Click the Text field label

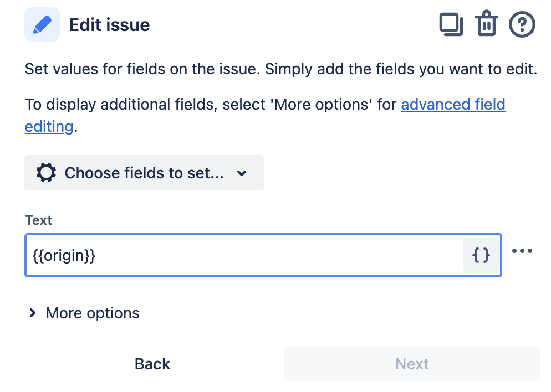click(38, 220)
